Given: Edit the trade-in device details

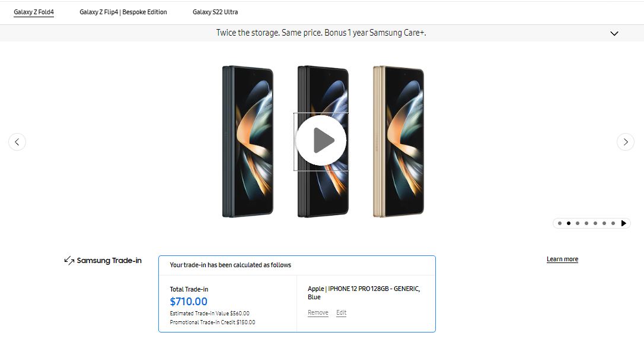Looking at the screenshot, I should [x=341, y=313].
